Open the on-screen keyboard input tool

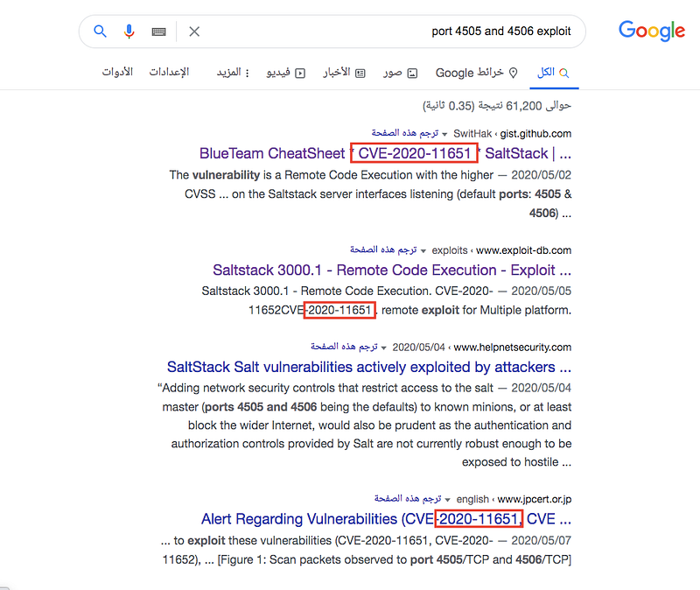pos(158,32)
